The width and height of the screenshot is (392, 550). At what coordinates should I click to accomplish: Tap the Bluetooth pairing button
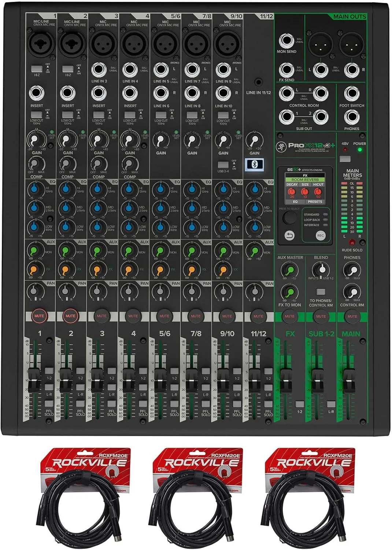[x=254, y=164]
